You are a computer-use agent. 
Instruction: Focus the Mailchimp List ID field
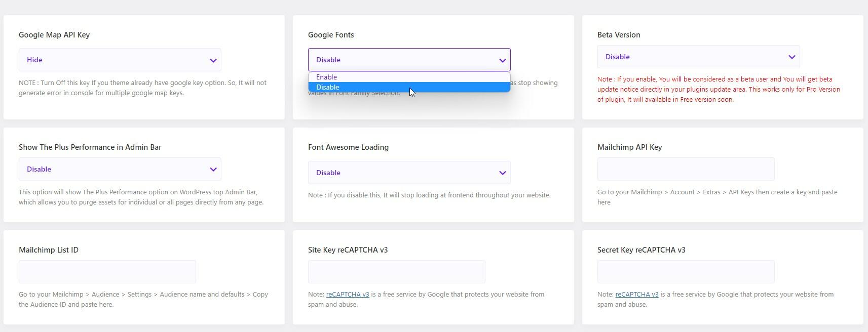pos(107,272)
